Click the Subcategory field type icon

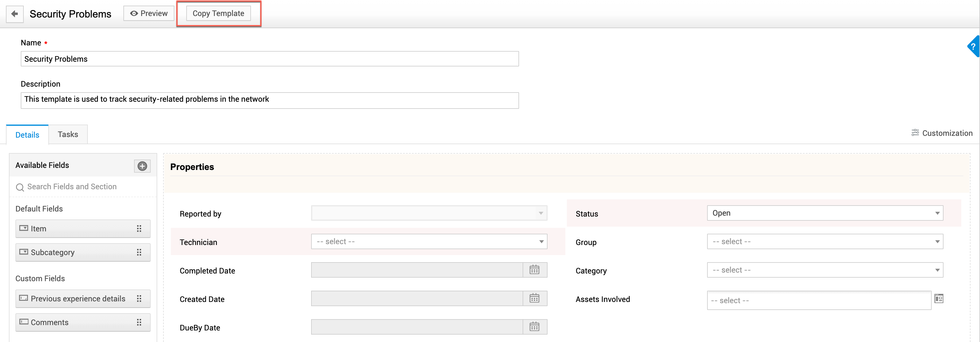click(24, 252)
